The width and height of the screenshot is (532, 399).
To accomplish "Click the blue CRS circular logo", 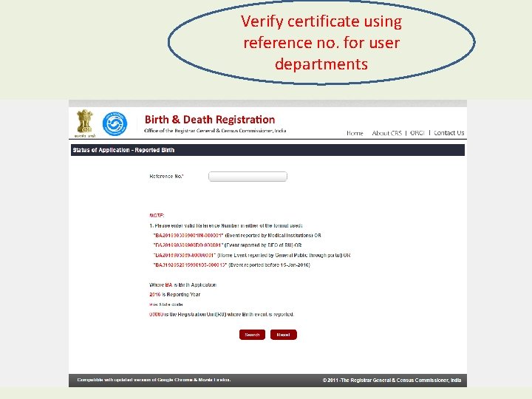I will (x=115, y=124).
